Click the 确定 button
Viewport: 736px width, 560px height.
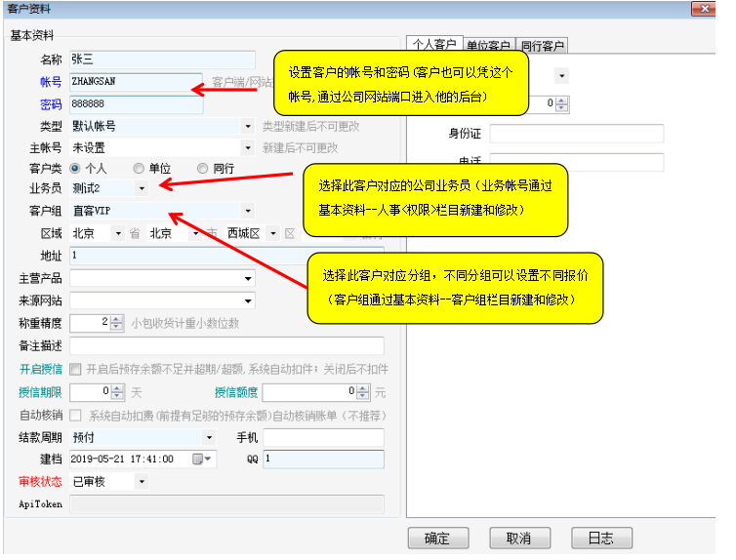437,539
